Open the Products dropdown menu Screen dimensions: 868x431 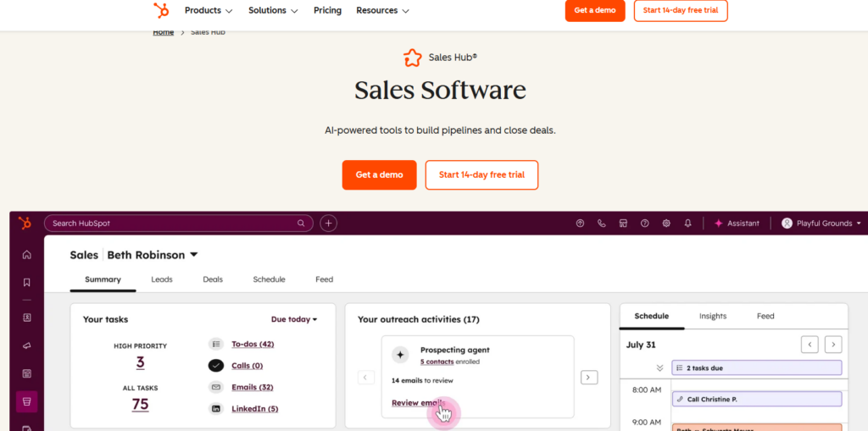click(x=209, y=10)
